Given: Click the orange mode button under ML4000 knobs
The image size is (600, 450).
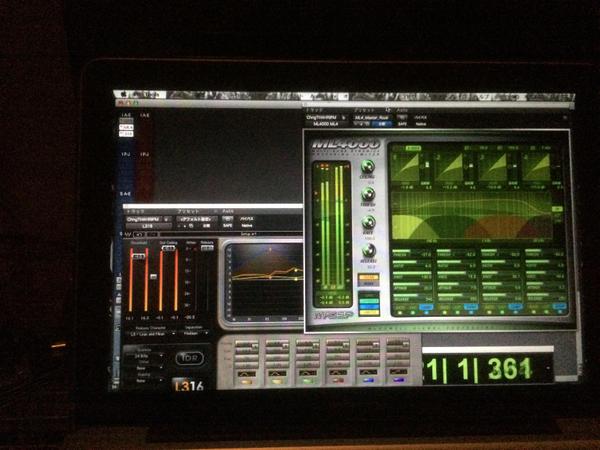Looking at the screenshot, I should coord(368,277).
